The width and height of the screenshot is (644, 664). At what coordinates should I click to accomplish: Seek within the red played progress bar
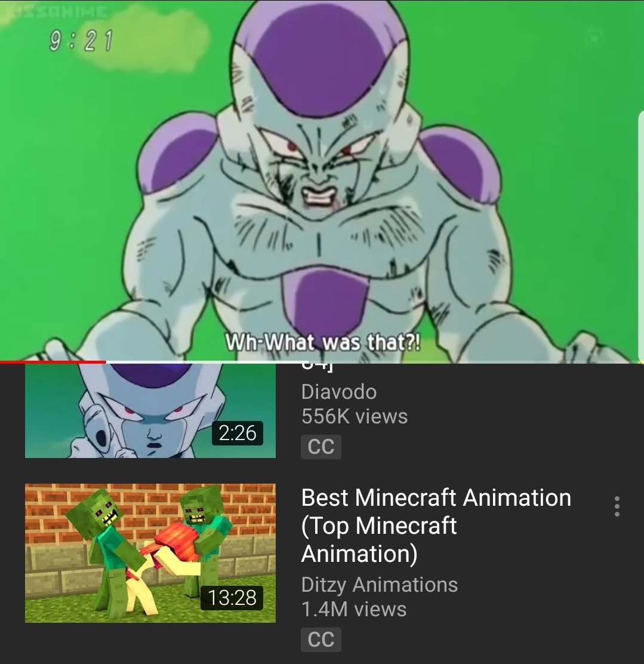tap(53, 362)
